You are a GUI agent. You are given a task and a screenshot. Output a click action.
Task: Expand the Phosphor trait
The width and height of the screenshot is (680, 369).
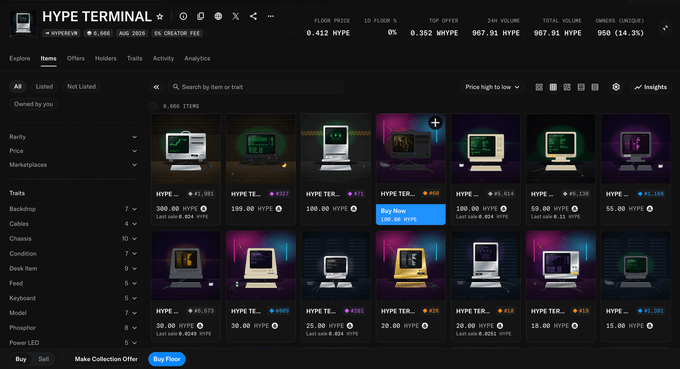73,328
